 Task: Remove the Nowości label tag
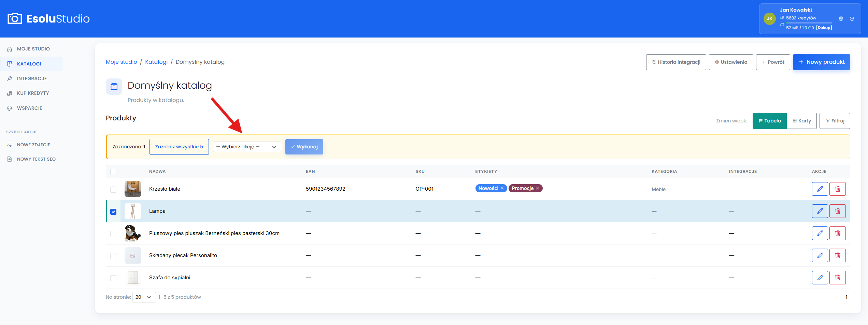pos(502,188)
